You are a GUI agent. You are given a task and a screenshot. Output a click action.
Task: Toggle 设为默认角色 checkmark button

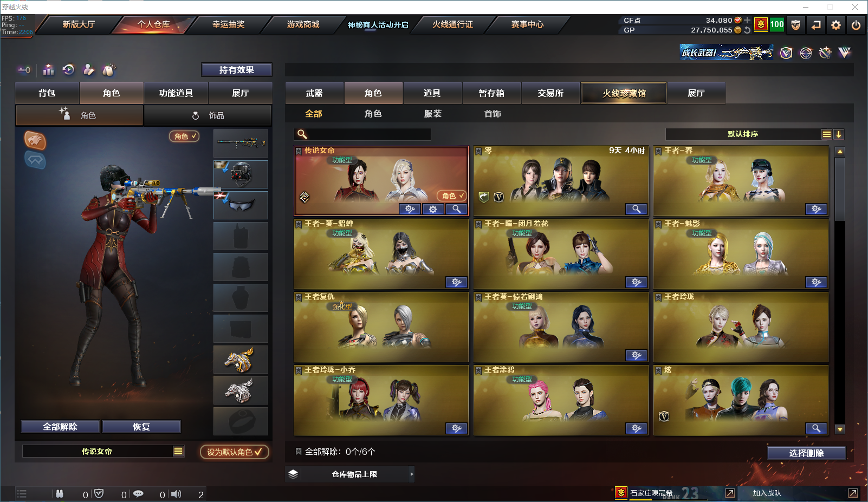click(234, 452)
